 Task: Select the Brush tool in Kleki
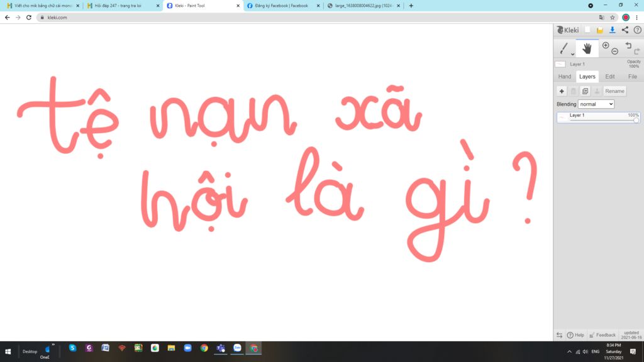(x=563, y=48)
